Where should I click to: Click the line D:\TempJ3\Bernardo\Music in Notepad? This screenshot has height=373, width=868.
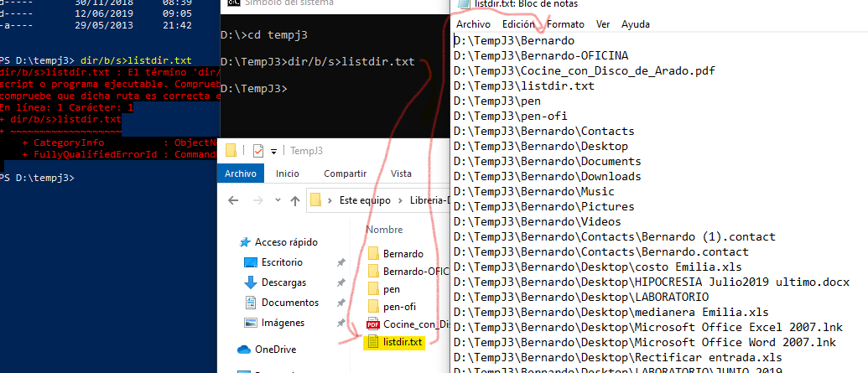(x=533, y=191)
